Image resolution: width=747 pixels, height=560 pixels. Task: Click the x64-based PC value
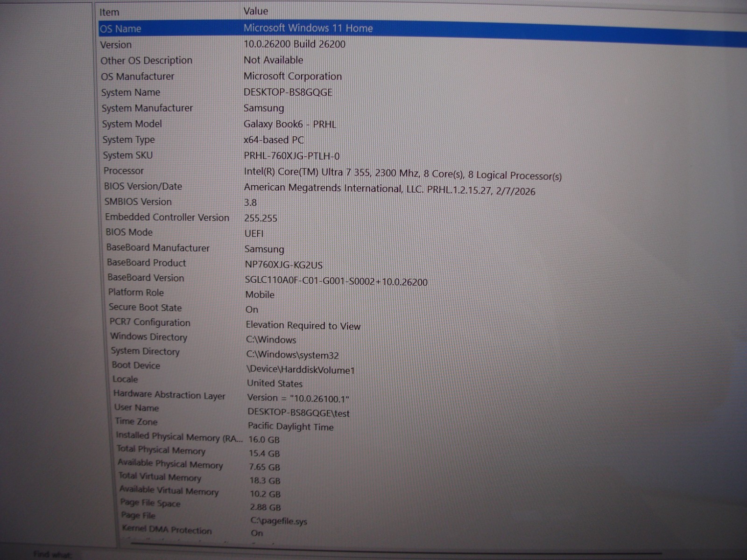point(274,140)
